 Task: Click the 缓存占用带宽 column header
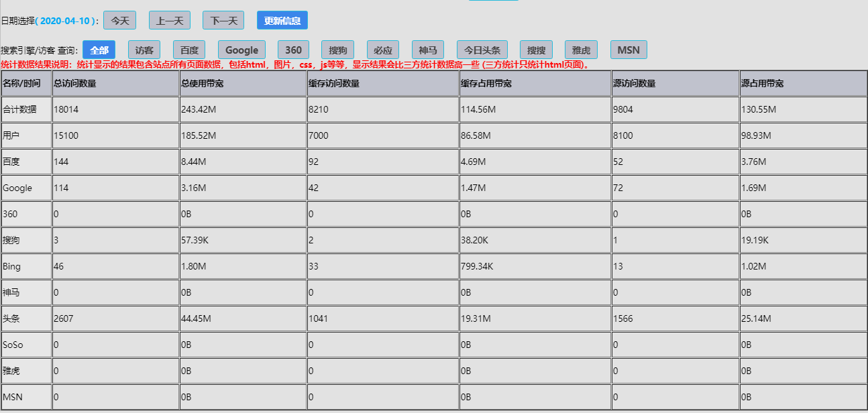pos(484,84)
